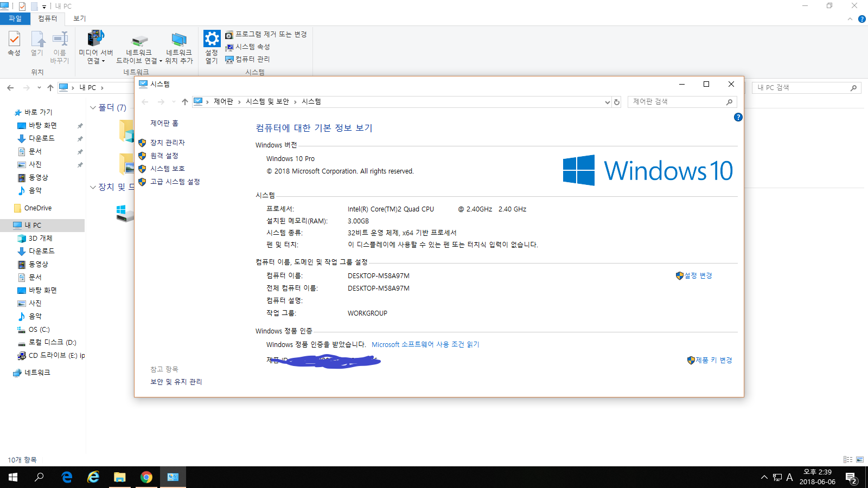Collapse Explorer ribbon chevron
Viewport: 868px width, 488px height.
850,19
